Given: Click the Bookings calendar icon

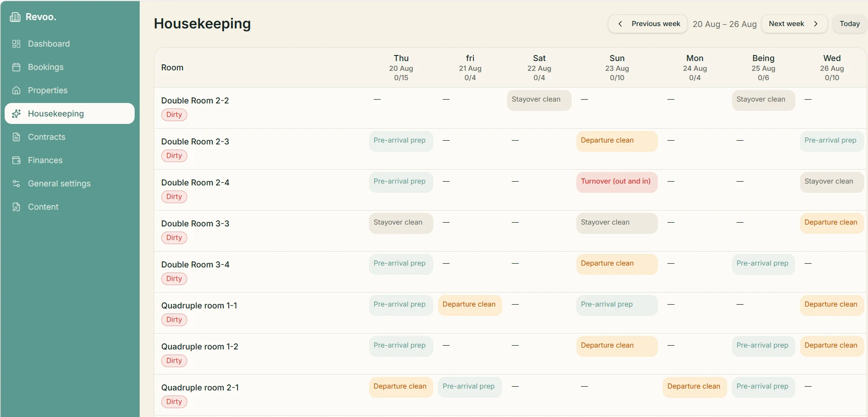Looking at the screenshot, I should click(16, 67).
